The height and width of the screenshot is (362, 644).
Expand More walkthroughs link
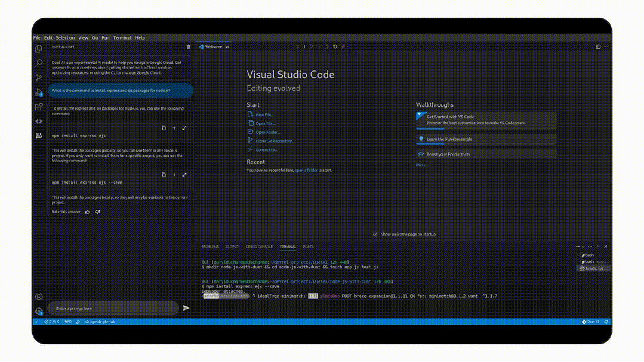tap(421, 165)
